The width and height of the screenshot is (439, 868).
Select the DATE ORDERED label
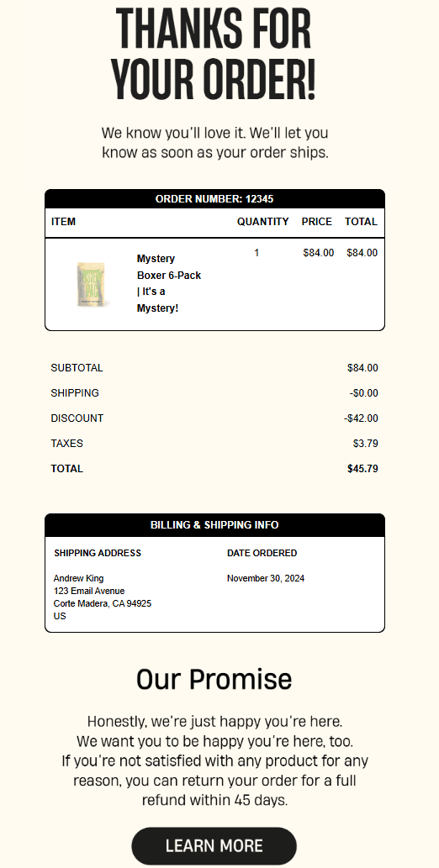click(x=262, y=553)
